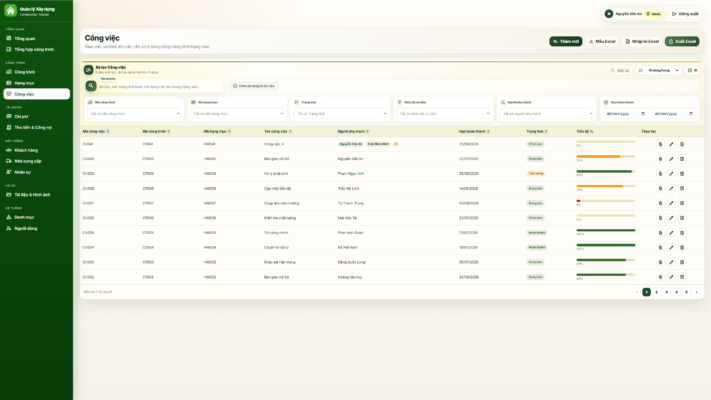
Task: Click the CV036 code cell
Action: pyautogui.click(x=88, y=218)
